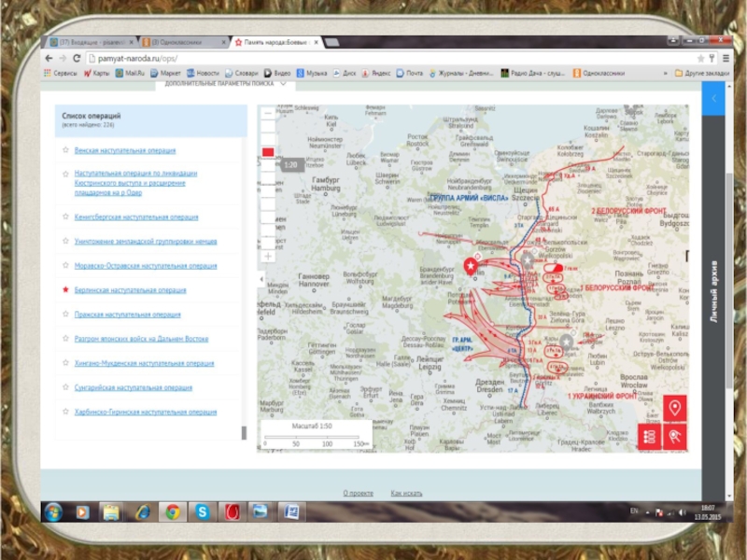Viewport: 747px width, 560px height.
Task: Open Skype from the taskbar
Action: click(x=201, y=511)
